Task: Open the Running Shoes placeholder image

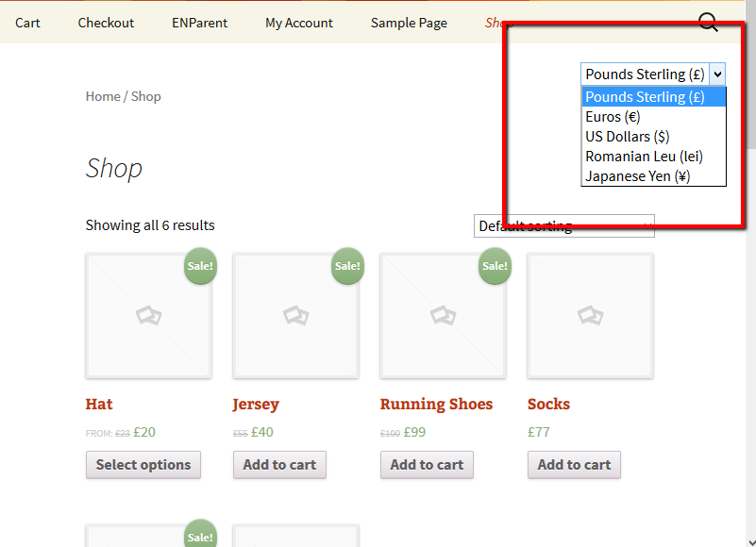Action: pos(443,316)
